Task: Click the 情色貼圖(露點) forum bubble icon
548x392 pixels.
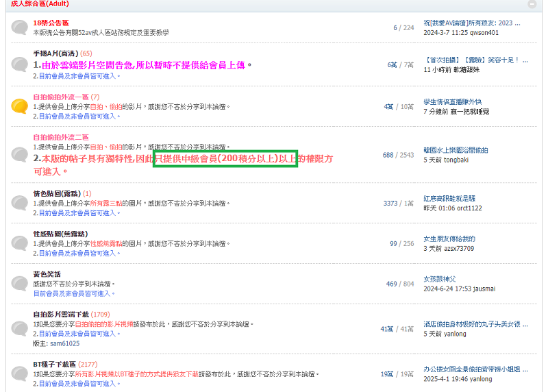Action: click(x=19, y=204)
